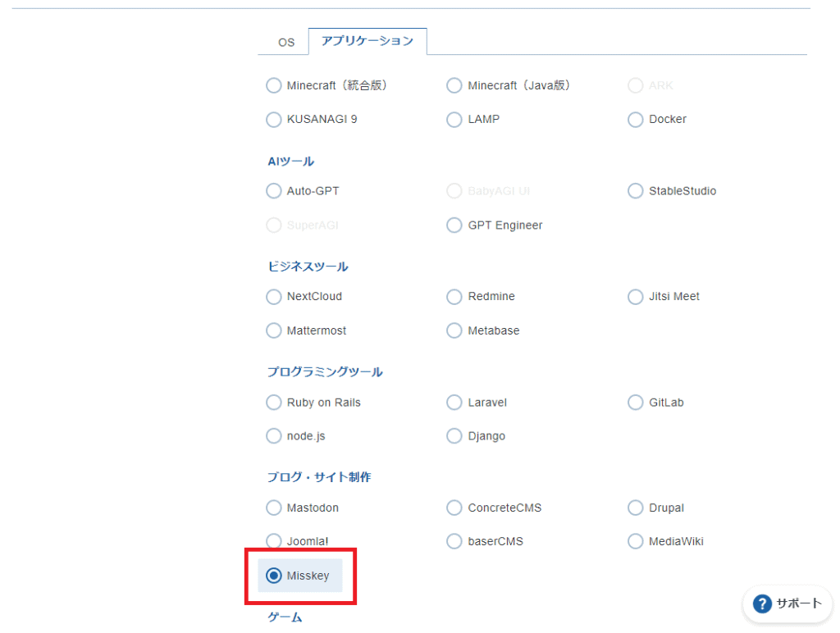Select the Mattermost radio button
Viewport: 840px width, 633px height.
[274, 331]
